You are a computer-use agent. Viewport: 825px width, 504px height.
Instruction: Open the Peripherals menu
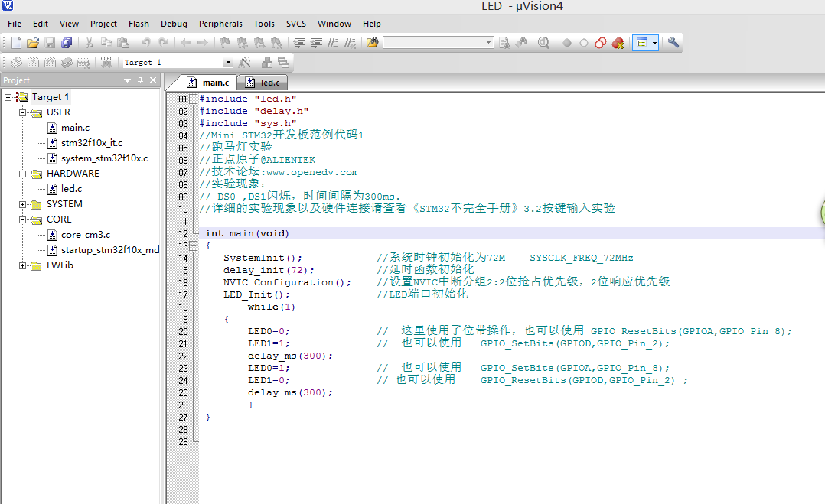pyautogui.click(x=220, y=24)
